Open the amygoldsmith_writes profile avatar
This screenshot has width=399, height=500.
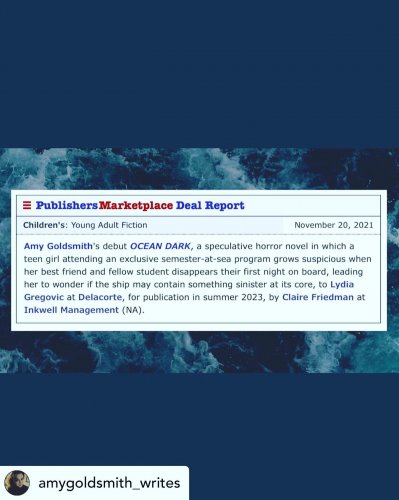(17, 483)
